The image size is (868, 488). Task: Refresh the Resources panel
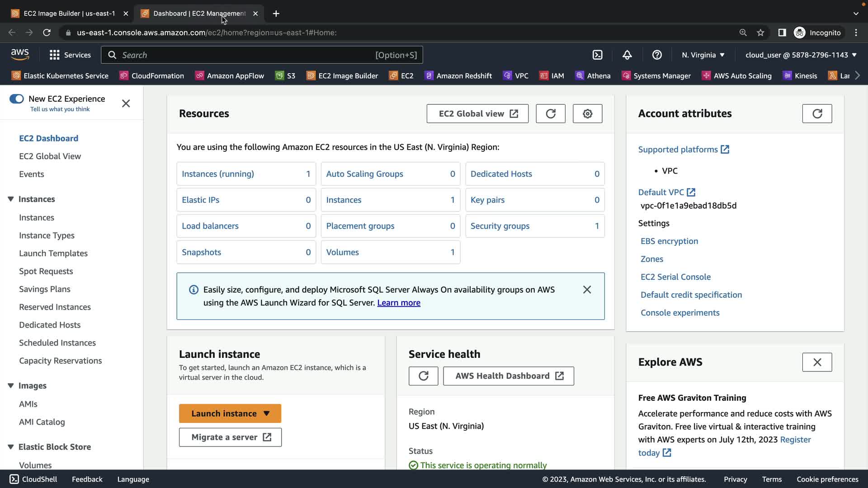550,114
